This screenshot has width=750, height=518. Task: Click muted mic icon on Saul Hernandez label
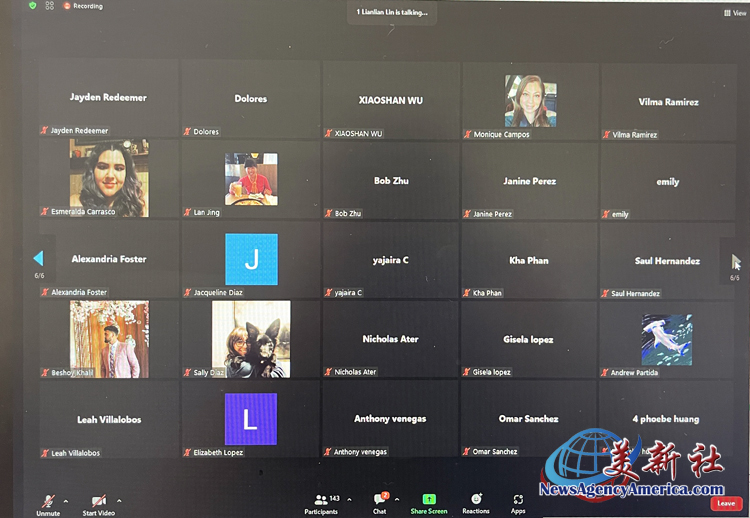pyautogui.click(x=605, y=293)
